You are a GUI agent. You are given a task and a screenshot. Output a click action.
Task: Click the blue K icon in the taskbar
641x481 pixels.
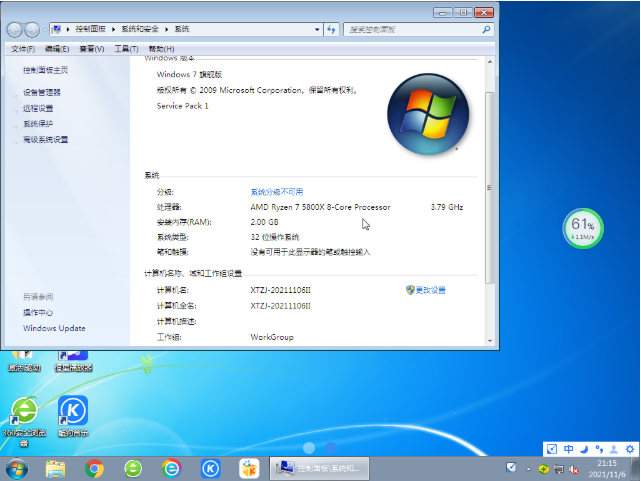[211, 468]
